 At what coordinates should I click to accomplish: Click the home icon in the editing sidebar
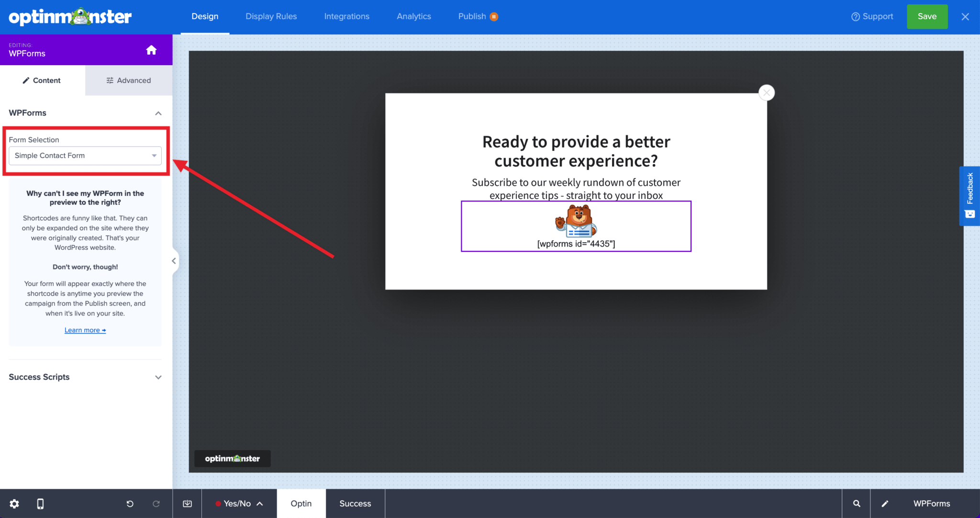(x=151, y=49)
